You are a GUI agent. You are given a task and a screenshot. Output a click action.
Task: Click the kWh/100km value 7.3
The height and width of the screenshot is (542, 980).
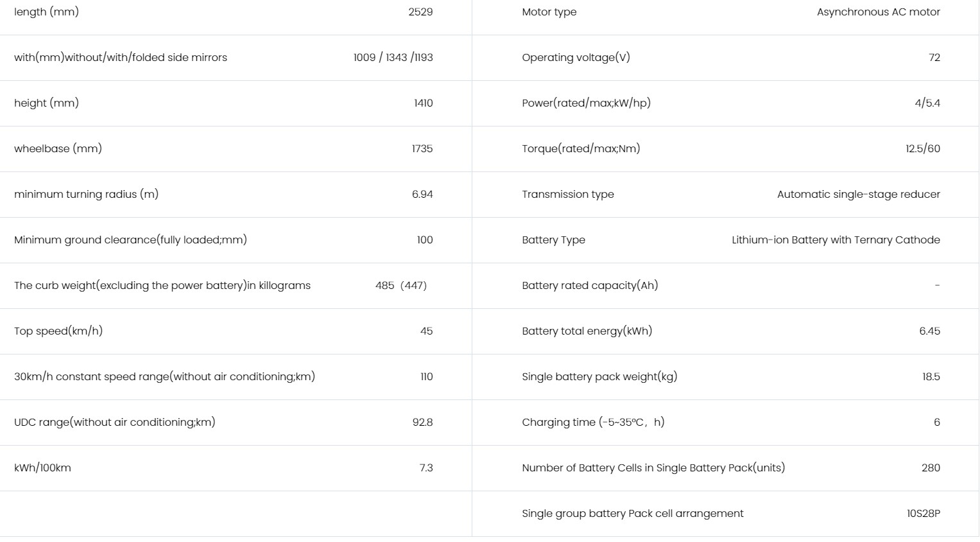[426, 468]
